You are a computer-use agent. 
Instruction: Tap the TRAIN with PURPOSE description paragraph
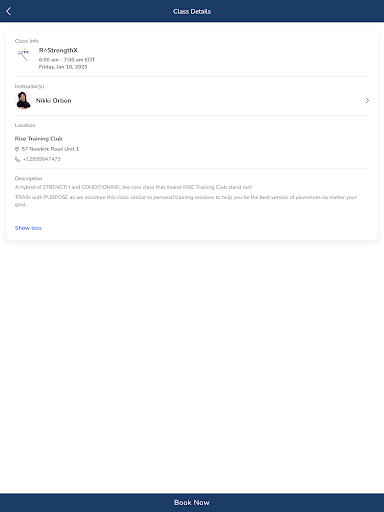[x=186, y=201]
